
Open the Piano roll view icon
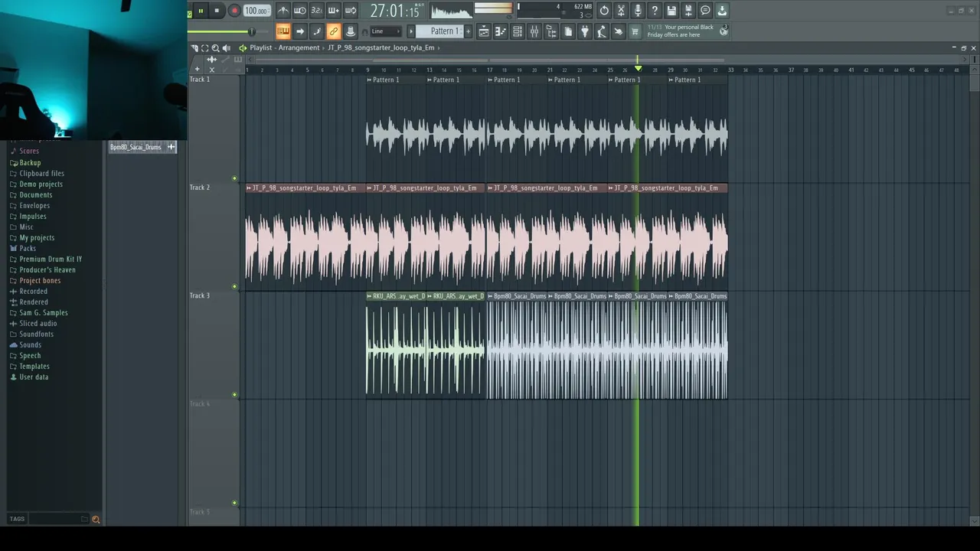point(501,31)
